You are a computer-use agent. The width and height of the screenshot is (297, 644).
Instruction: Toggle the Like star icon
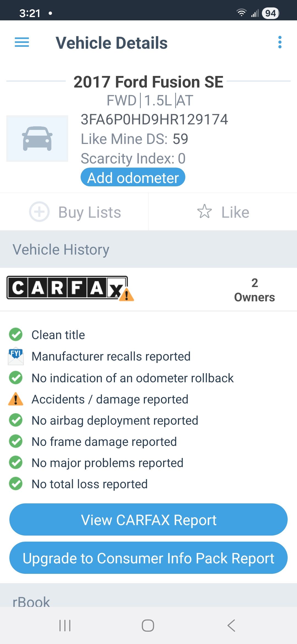pos(205,211)
